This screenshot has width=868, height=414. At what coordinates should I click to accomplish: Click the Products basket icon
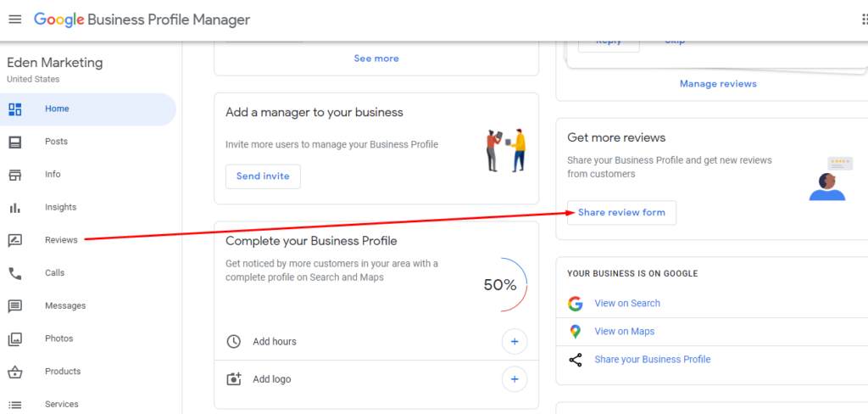(14, 372)
